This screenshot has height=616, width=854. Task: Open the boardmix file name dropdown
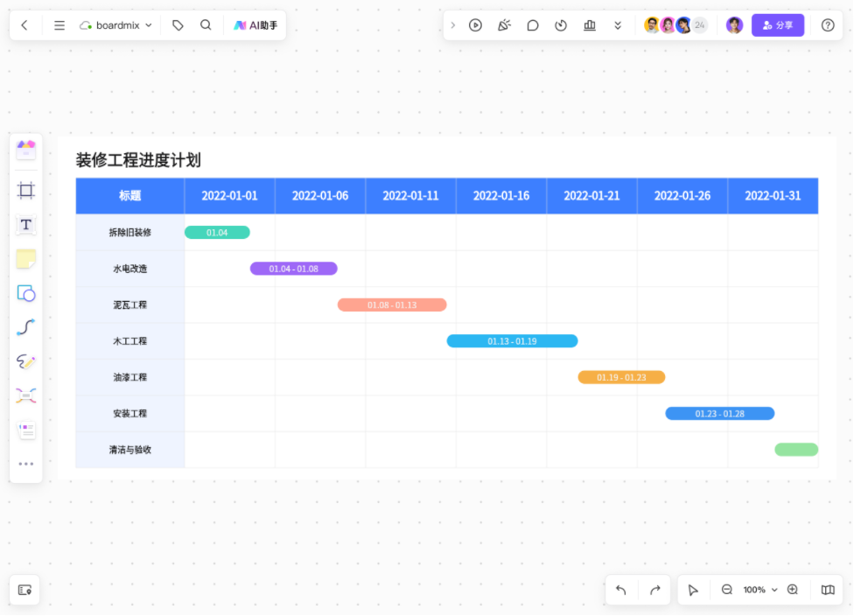[x=116, y=25]
